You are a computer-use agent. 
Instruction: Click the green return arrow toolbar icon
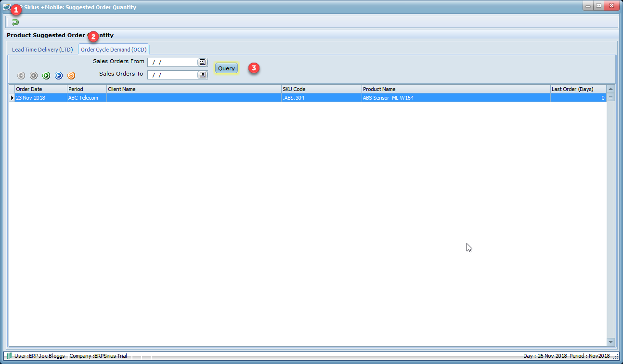point(15,22)
